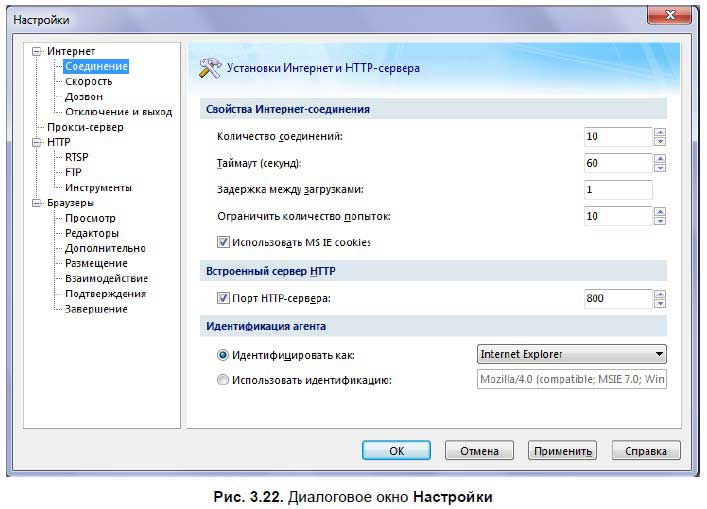The height and width of the screenshot is (509, 707).
Task: Toggle the HTTP server port checkbox
Action: 223,298
